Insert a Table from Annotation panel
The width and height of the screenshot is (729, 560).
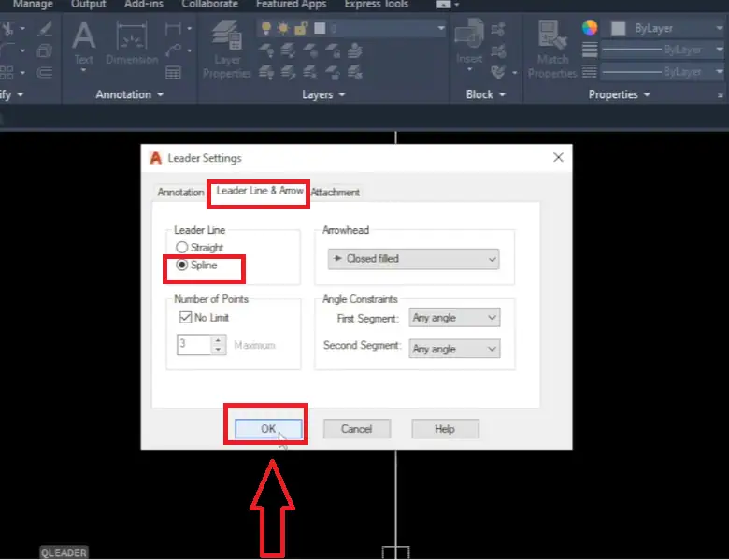pos(173,73)
